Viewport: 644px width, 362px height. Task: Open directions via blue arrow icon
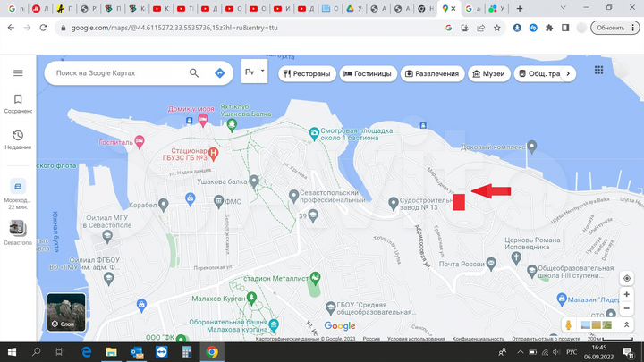(x=219, y=73)
